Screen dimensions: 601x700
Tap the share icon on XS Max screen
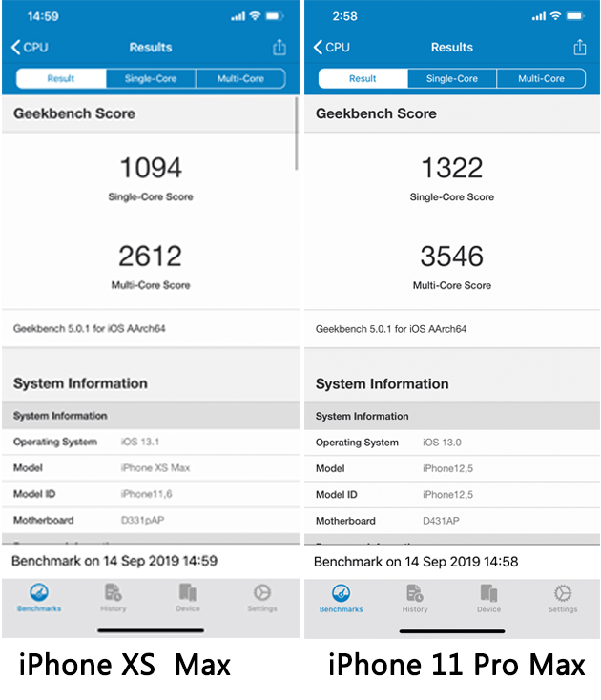(280, 47)
